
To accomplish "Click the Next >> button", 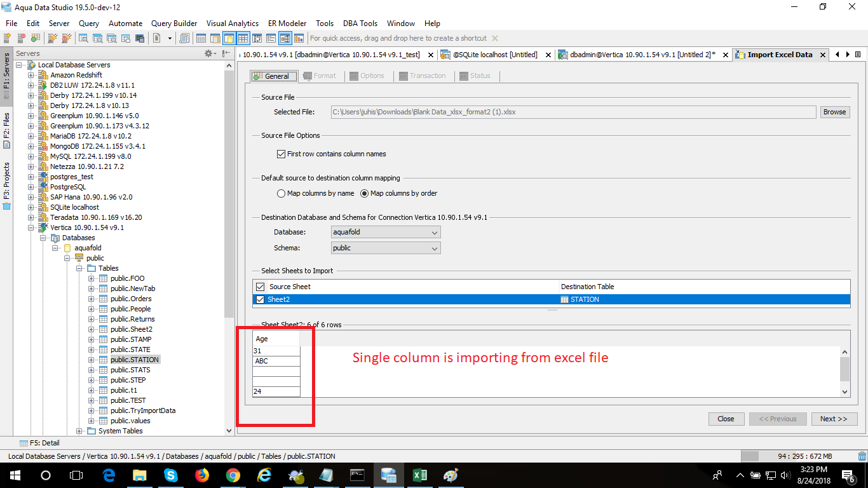I will tap(834, 419).
